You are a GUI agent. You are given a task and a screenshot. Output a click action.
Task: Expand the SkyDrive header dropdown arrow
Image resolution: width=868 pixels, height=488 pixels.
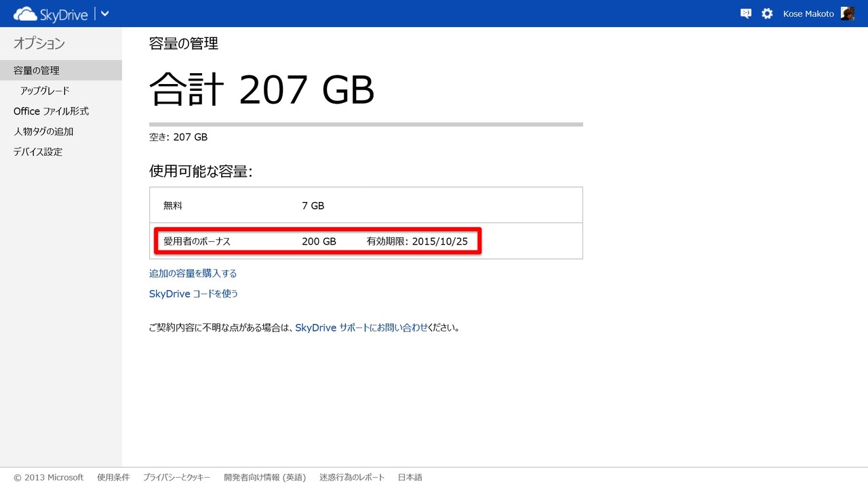click(104, 14)
